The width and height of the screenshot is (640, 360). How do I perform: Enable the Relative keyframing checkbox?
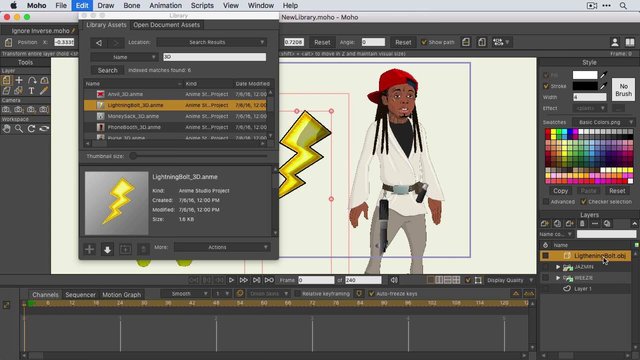pos(298,293)
